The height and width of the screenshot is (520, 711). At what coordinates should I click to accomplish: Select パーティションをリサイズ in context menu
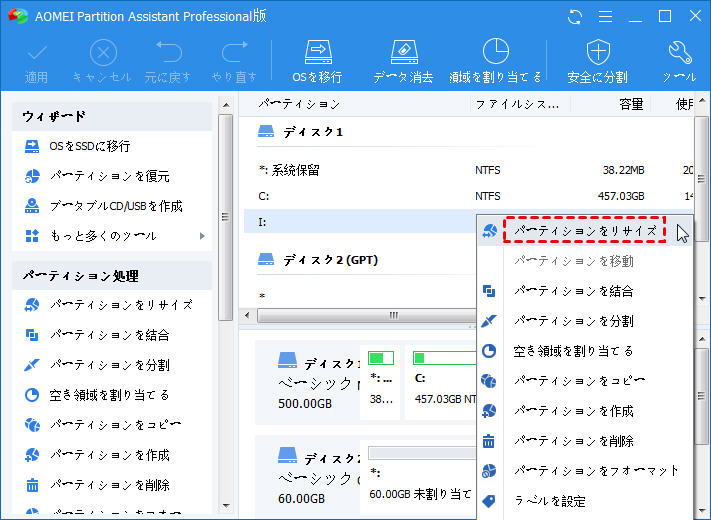(585, 231)
